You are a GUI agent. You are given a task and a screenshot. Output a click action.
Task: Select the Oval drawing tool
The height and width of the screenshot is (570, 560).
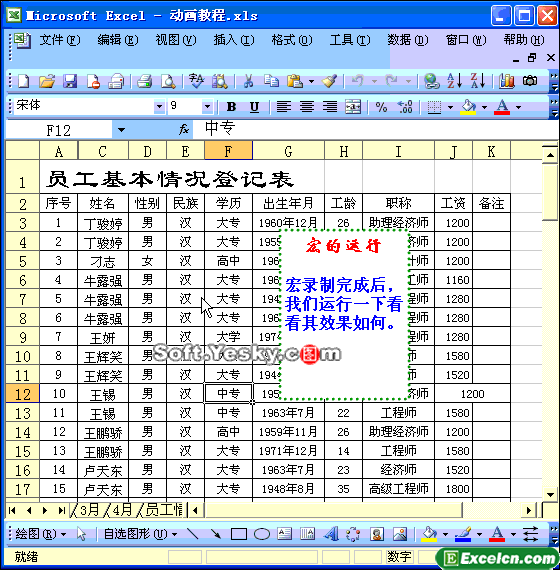(262, 534)
